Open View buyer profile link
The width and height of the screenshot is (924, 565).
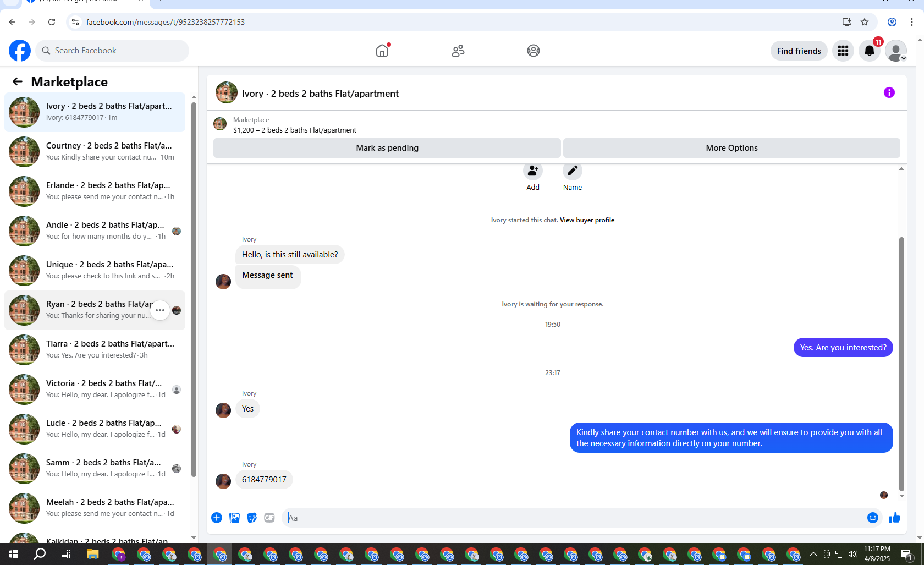pos(587,220)
